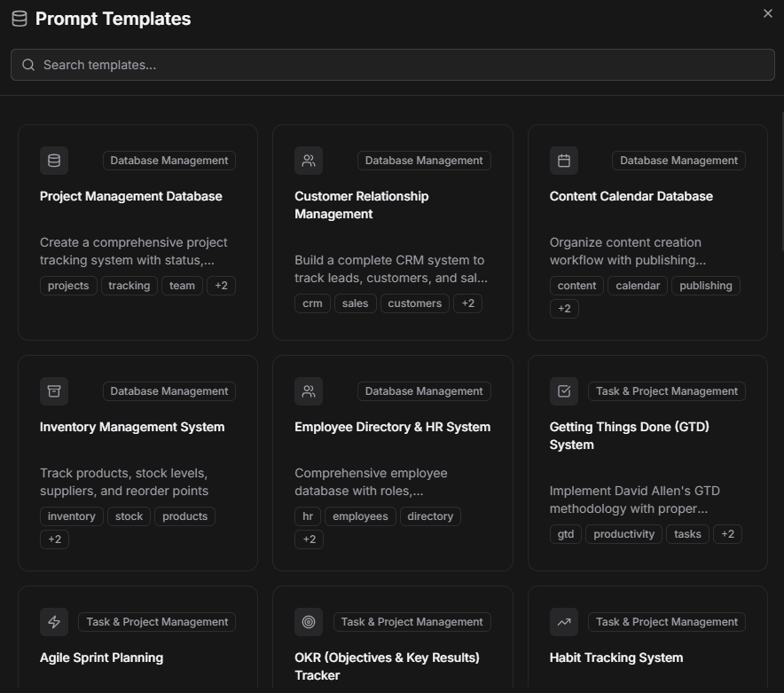
Task: Select the 'projects' tag
Action: click(68, 286)
